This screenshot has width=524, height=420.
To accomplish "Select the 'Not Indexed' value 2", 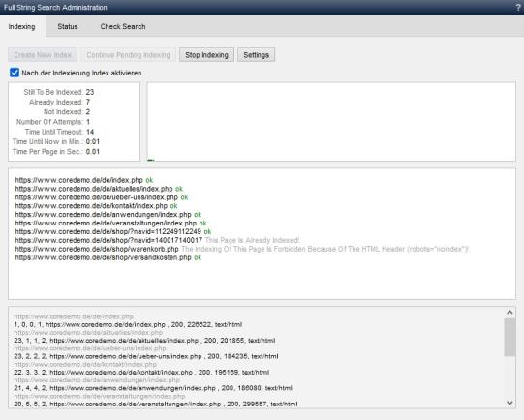I will 88,112.
